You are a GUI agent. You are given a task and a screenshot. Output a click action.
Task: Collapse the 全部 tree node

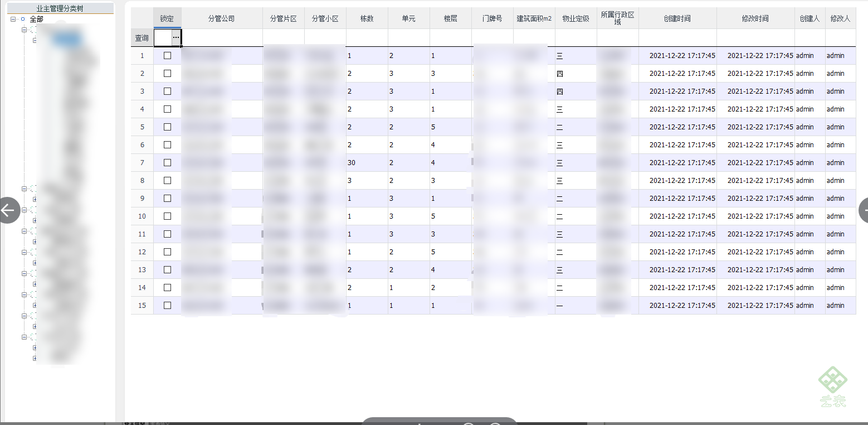pos(13,20)
